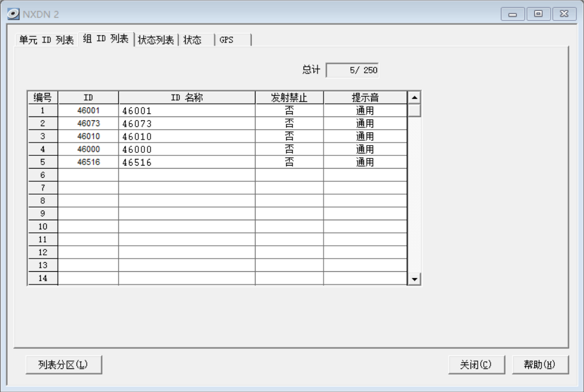Click the 列表分区(L) button
Viewport: 584px width, 392px height.
point(63,365)
